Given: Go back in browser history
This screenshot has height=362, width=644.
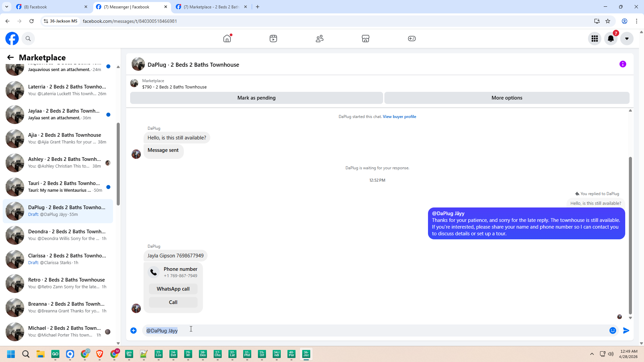Looking at the screenshot, I should pyautogui.click(x=7, y=21).
